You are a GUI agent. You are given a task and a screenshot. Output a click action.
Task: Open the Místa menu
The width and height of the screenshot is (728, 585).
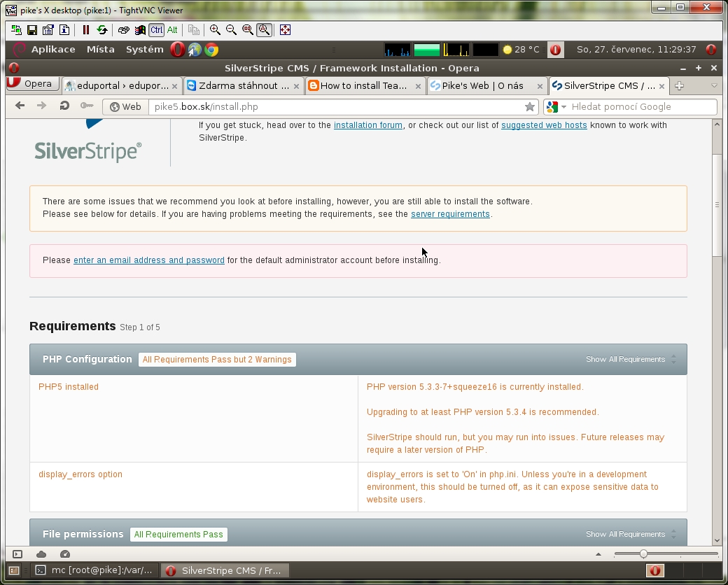(x=101, y=49)
